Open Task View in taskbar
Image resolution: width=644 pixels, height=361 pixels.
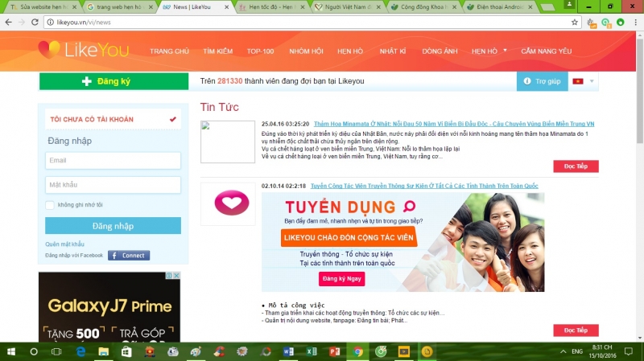(x=56, y=351)
